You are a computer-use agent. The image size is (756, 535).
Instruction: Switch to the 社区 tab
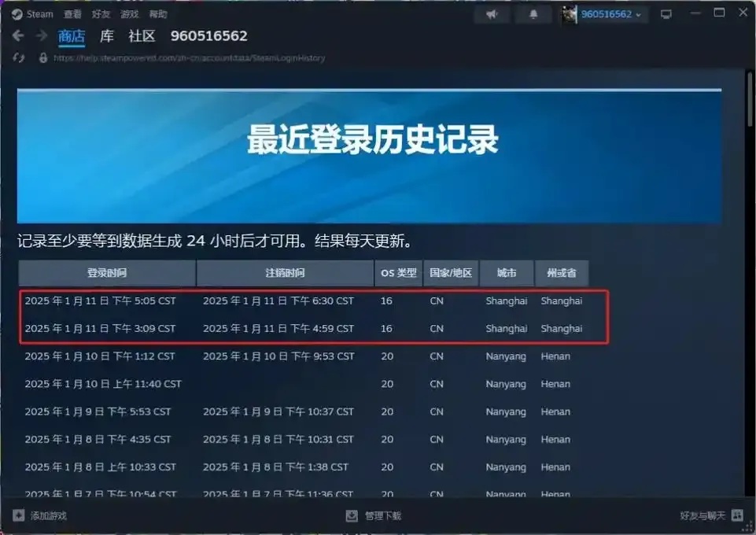pyautogui.click(x=142, y=36)
